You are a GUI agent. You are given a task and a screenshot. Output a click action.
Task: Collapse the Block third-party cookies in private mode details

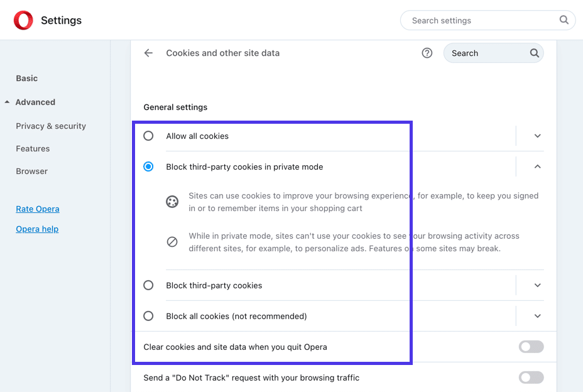(x=537, y=166)
